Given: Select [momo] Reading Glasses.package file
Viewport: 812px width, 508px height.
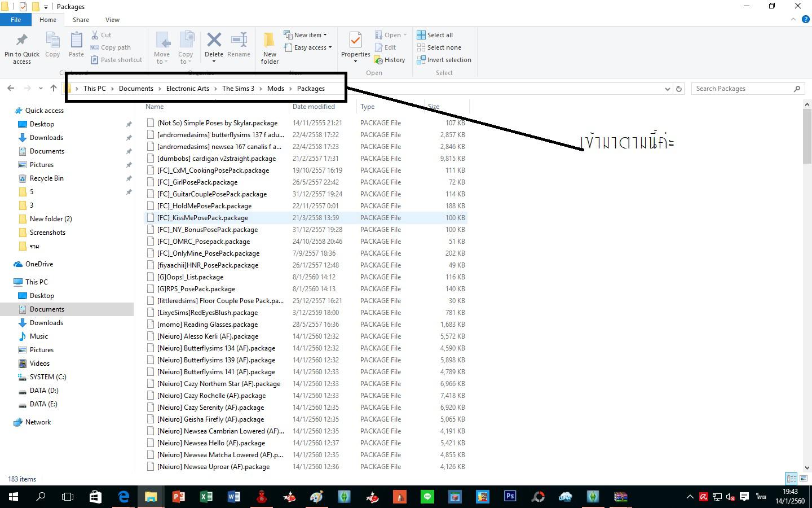Looking at the screenshot, I should point(208,325).
